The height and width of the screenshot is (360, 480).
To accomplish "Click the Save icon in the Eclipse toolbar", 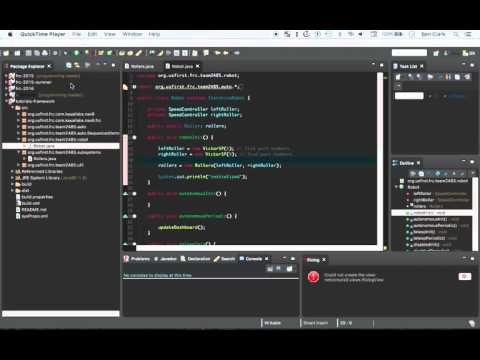I will point(29,53).
